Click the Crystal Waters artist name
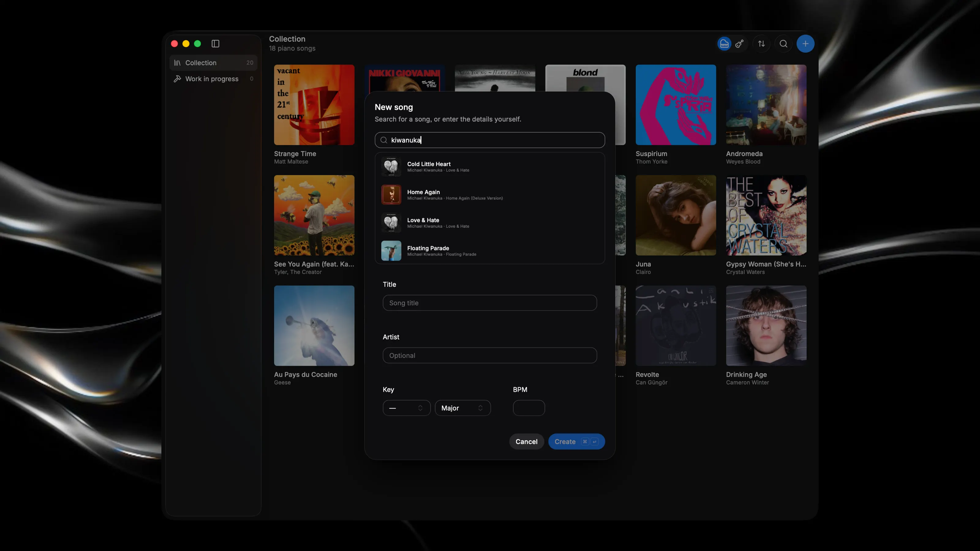The height and width of the screenshot is (551, 980). click(x=745, y=272)
